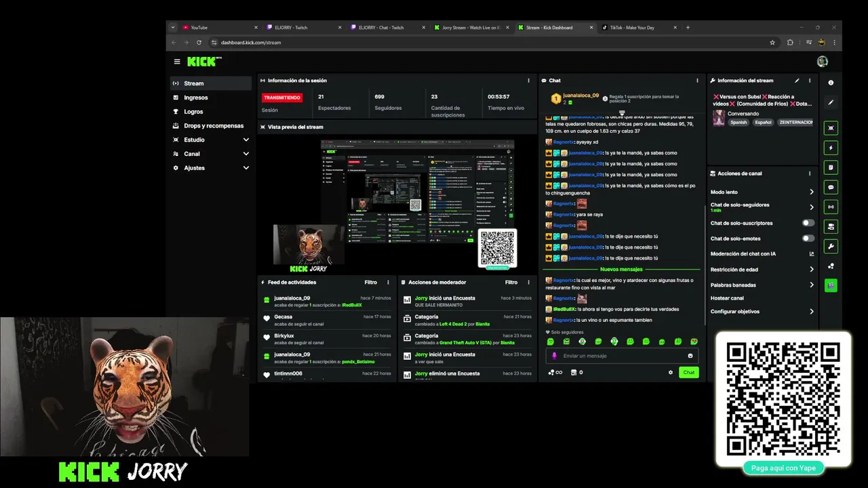The height and width of the screenshot is (488, 868).
Task: Collapse the pinned leaderboard with the chevron handle
Action: [x=622, y=113]
